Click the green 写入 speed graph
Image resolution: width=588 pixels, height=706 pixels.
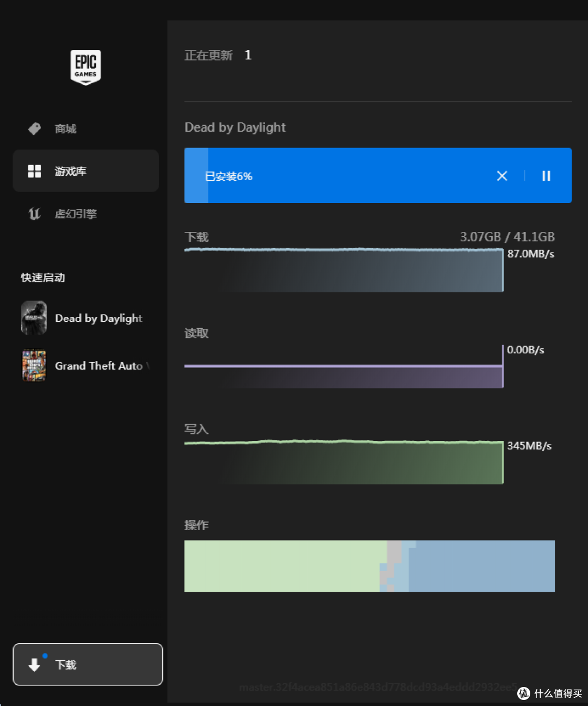click(x=344, y=463)
